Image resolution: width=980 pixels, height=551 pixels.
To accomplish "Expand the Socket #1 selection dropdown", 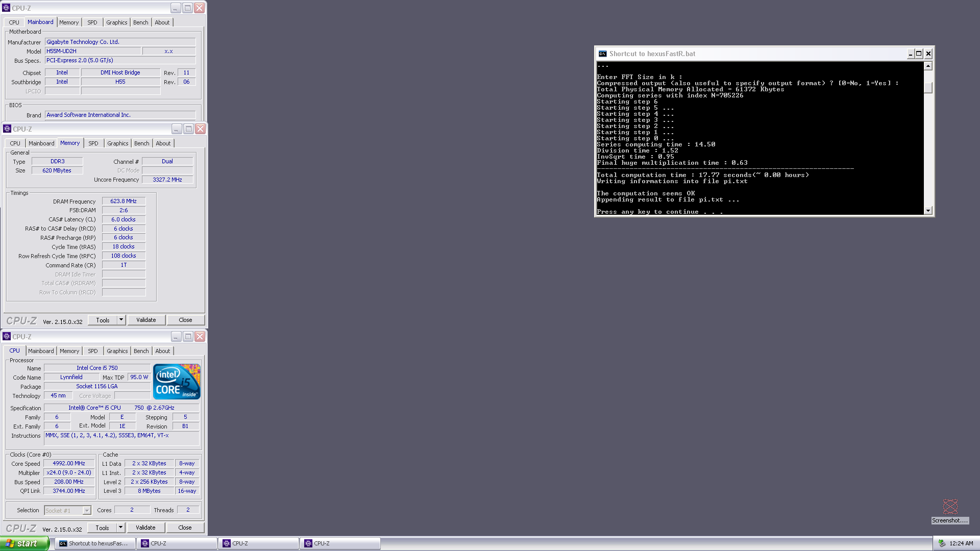I will tap(87, 510).
